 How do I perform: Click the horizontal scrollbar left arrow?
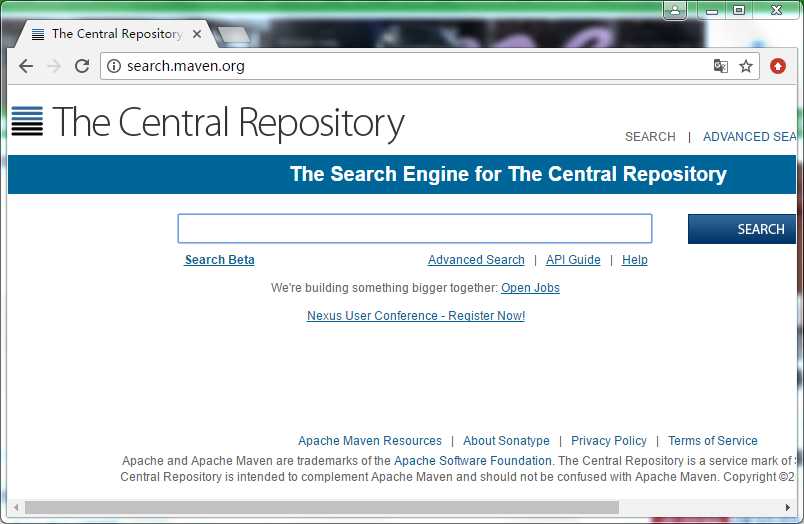tap(16, 508)
